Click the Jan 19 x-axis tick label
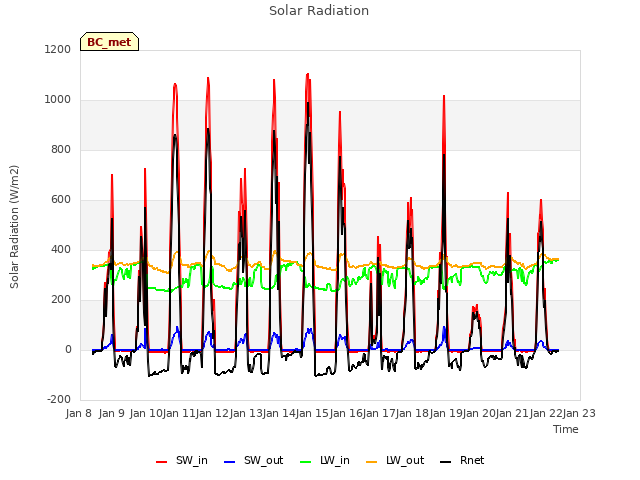The image size is (640, 480). (x=446, y=413)
